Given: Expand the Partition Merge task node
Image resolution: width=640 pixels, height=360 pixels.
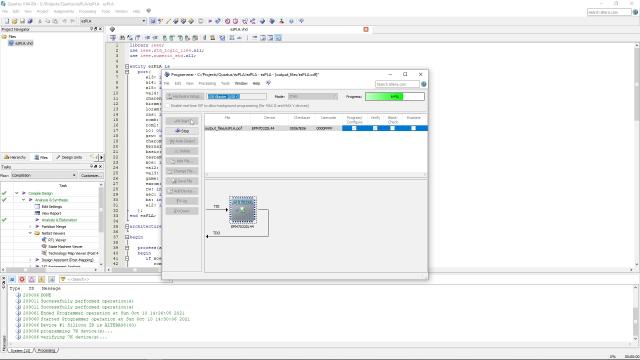Looking at the screenshot, I should click(30, 227).
